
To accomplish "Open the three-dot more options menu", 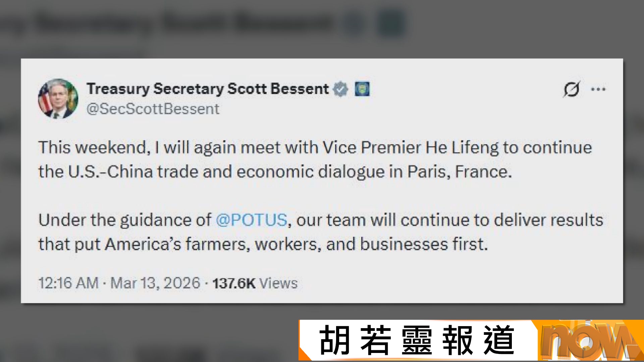I will click(598, 89).
